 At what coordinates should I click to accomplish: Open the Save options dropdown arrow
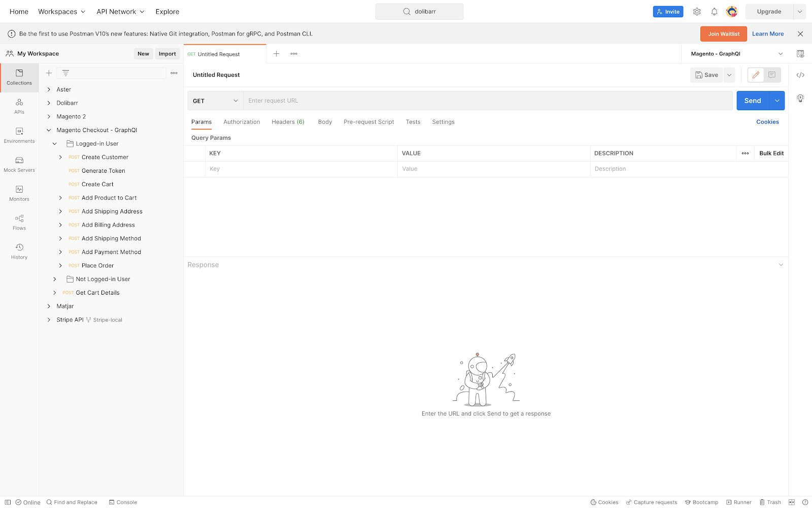click(729, 75)
